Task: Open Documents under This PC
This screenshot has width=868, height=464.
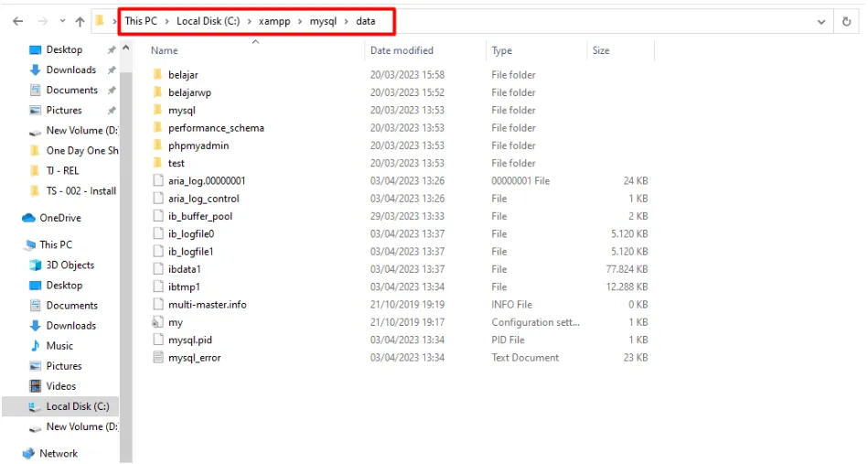Action: click(72, 306)
